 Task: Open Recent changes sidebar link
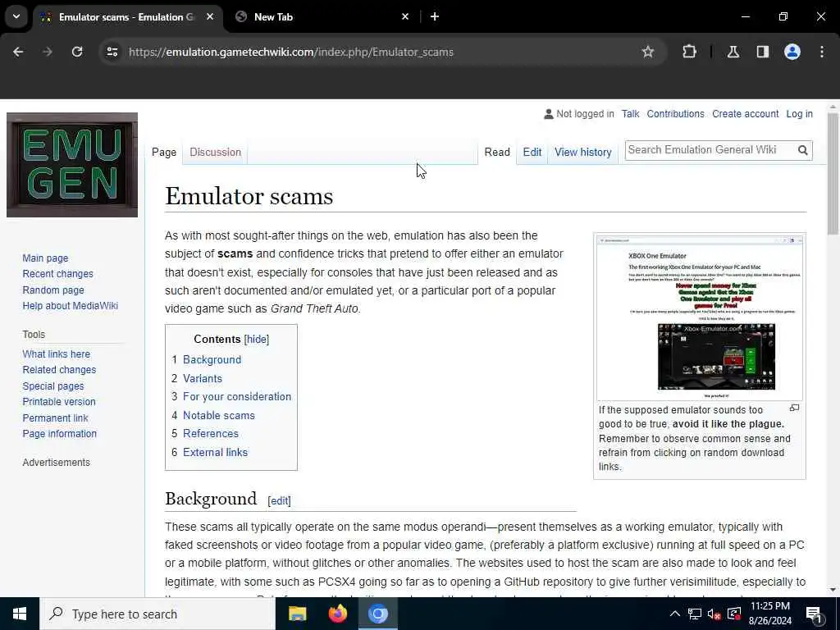point(58,274)
